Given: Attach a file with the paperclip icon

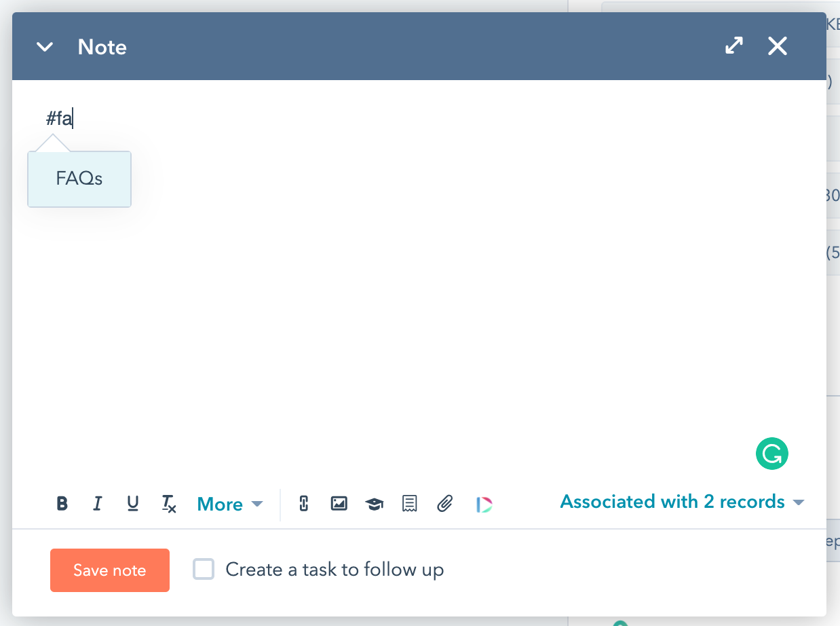Looking at the screenshot, I should point(444,504).
